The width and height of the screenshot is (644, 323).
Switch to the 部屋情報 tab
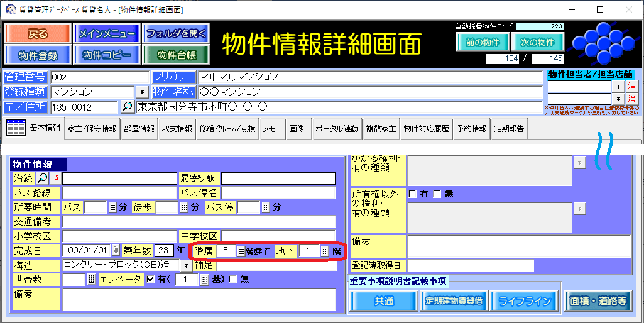138,129
